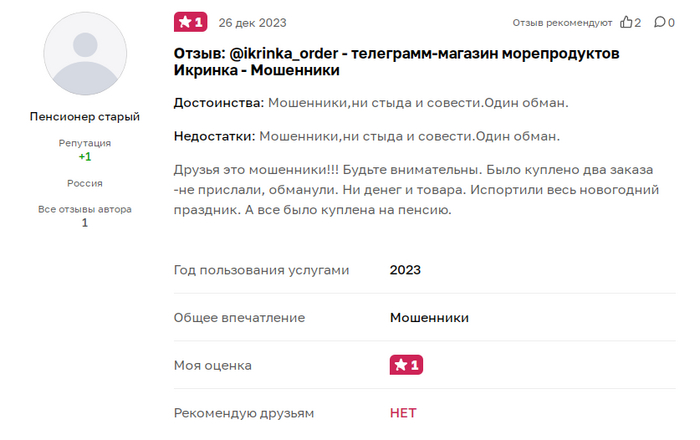The image size is (700, 440).
Task: Click the thumbs-up recommend icon
Action: coord(626,22)
